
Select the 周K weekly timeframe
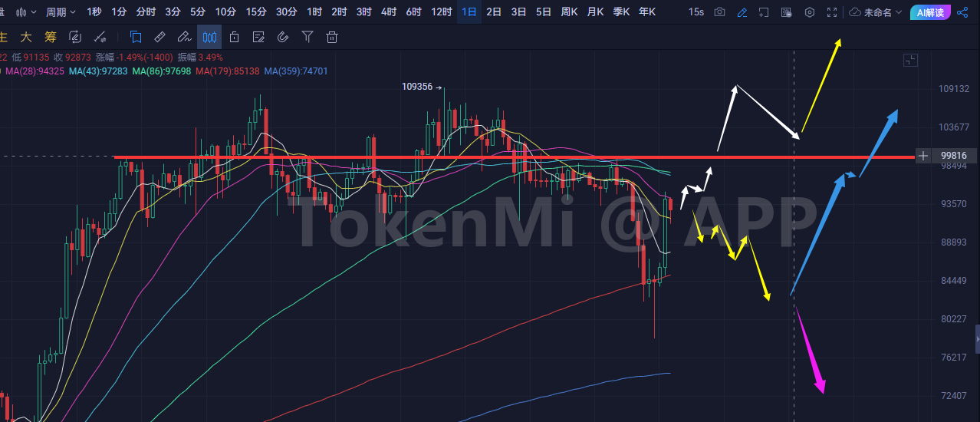568,12
